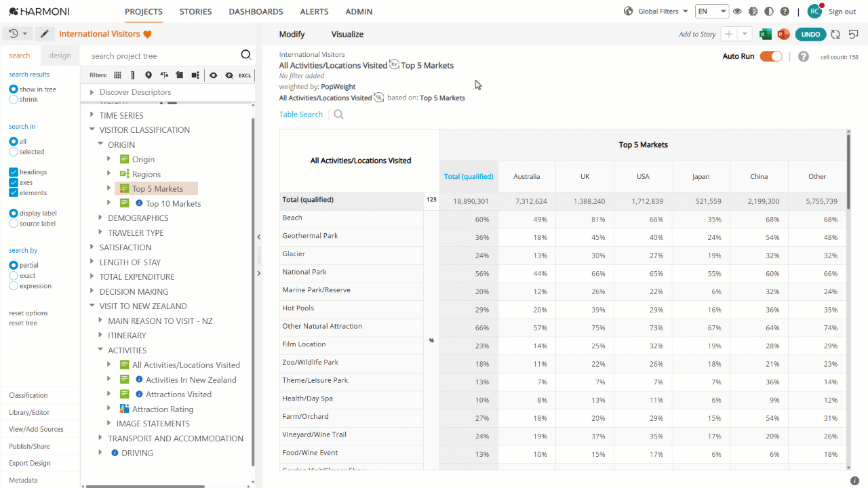Expand Discover Descriptors
The width and height of the screenshot is (868, 488).
[92, 92]
